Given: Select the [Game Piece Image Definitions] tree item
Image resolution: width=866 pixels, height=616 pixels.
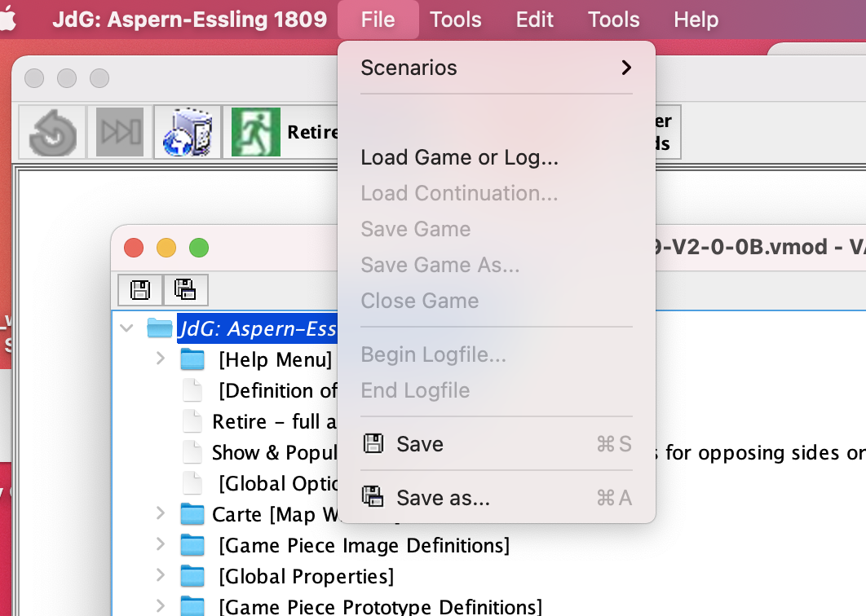Looking at the screenshot, I should 364,545.
